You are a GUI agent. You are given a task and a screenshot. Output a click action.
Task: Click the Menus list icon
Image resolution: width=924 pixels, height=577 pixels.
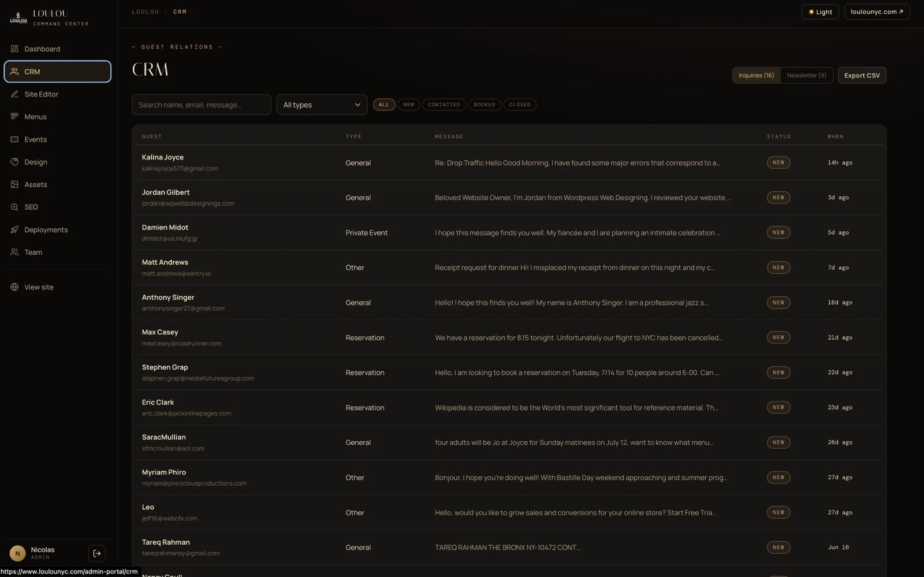(x=14, y=117)
